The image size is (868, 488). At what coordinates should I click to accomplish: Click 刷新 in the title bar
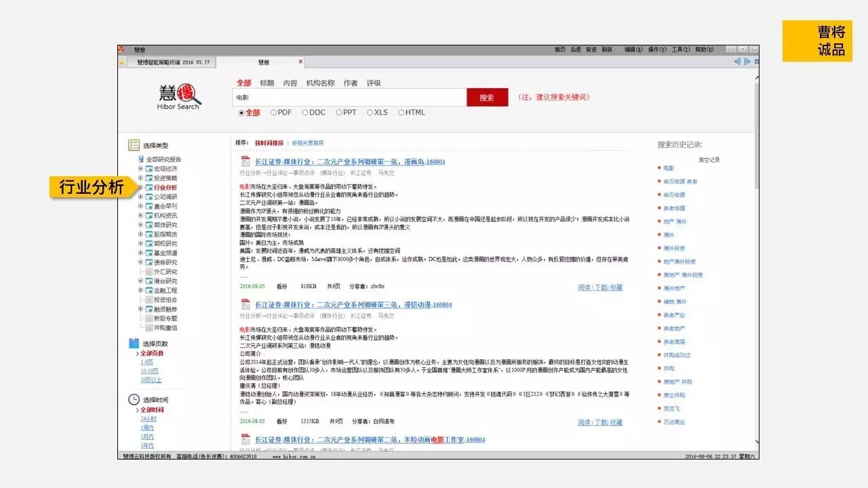pos(607,49)
